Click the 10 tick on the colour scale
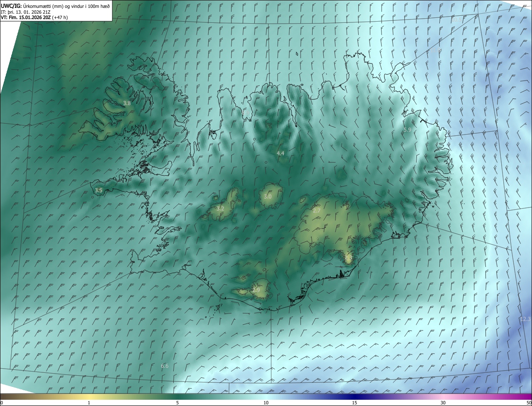 [x=266, y=403]
